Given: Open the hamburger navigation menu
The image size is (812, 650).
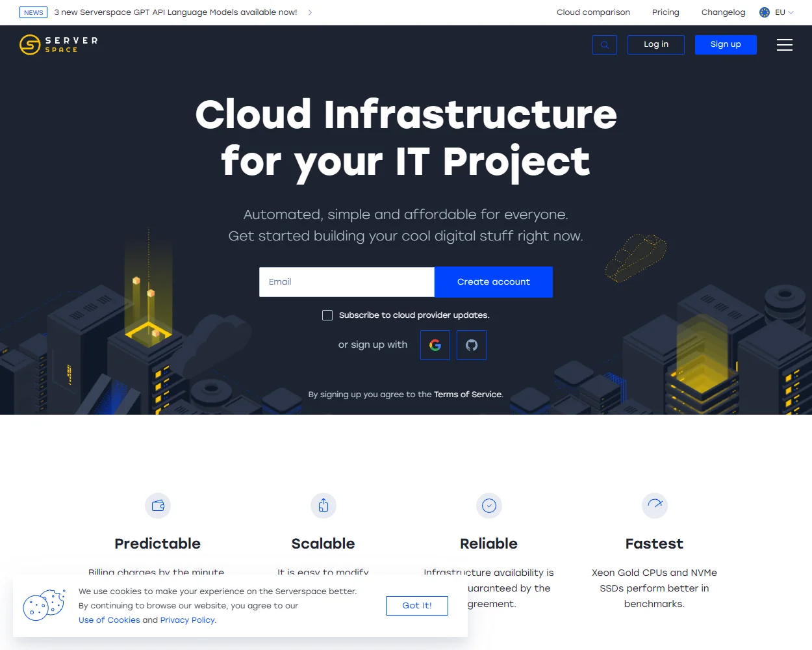Looking at the screenshot, I should click(x=785, y=45).
